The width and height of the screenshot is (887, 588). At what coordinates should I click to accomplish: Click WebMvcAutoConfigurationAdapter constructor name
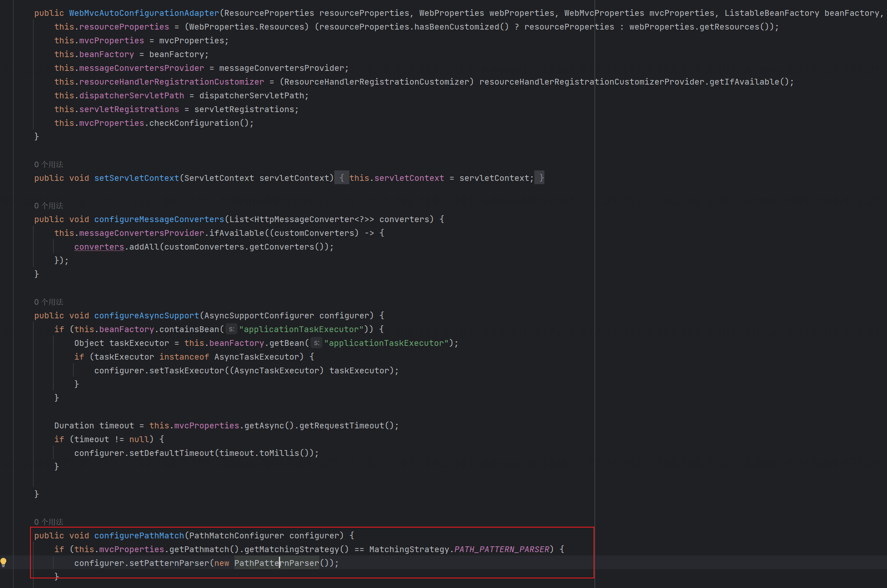tap(144, 13)
